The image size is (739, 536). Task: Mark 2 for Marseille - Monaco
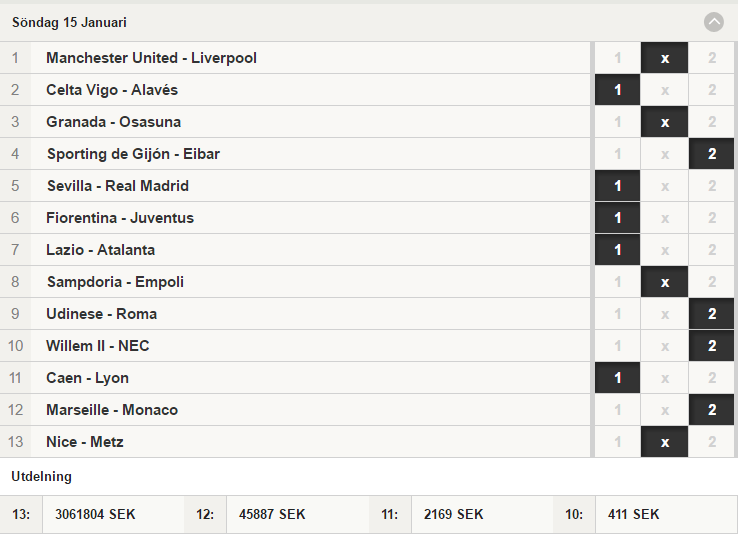coord(712,410)
